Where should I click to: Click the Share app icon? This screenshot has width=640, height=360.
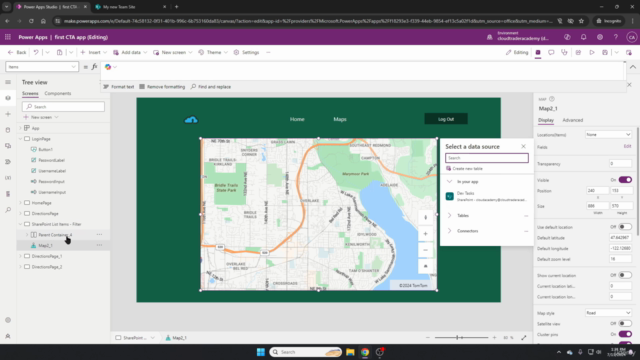click(578, 52)
